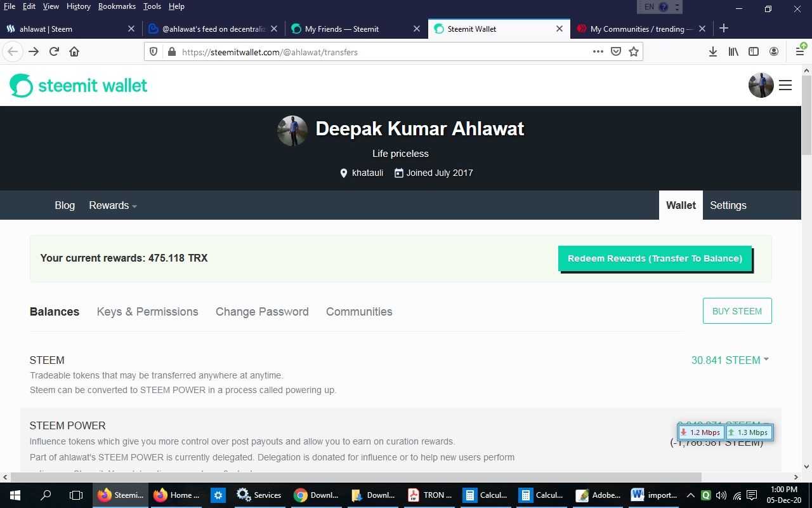Open the Settings tab
This screenshot has width=812, height=508.
(x=728, y=205)
